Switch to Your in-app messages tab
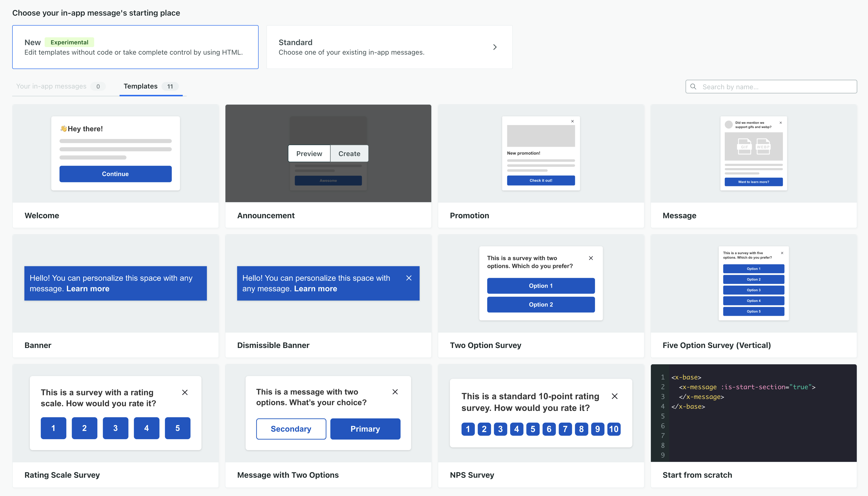This screenshot has width=868, height=496. [x=61, y=86]
